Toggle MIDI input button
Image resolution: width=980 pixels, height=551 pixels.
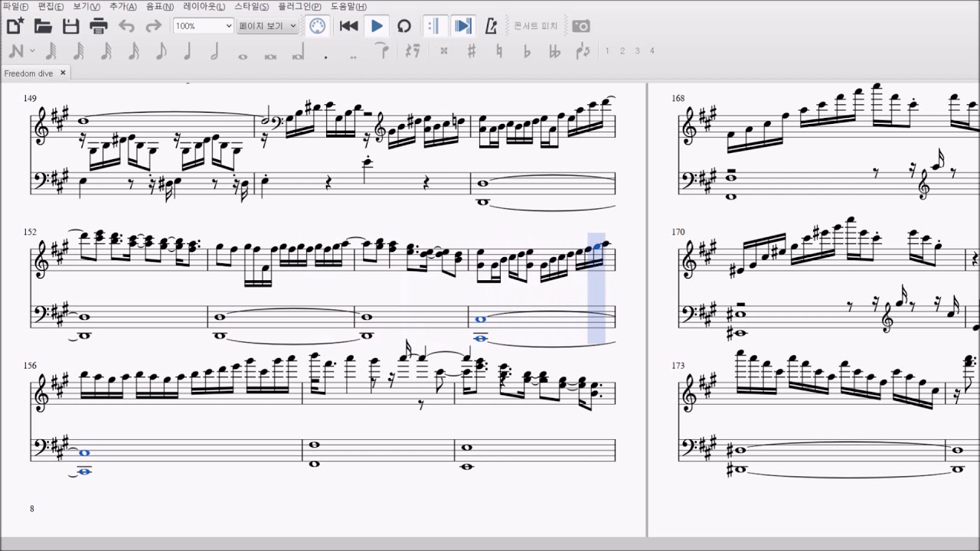pyautogui.click(x=317, y=26)
